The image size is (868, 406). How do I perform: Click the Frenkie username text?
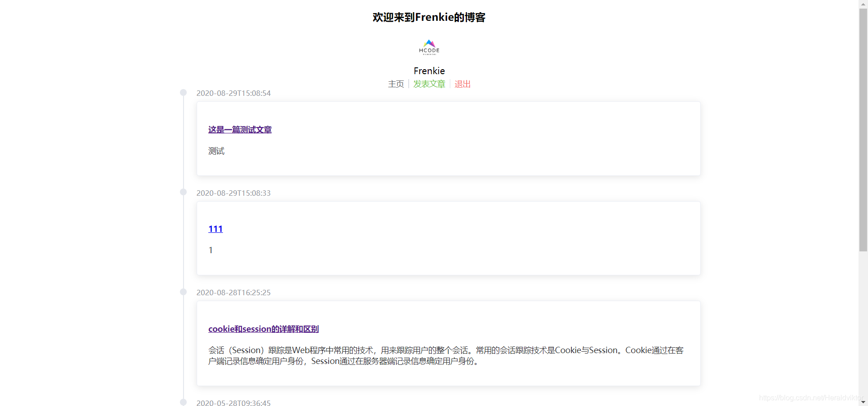click(429, 71)
